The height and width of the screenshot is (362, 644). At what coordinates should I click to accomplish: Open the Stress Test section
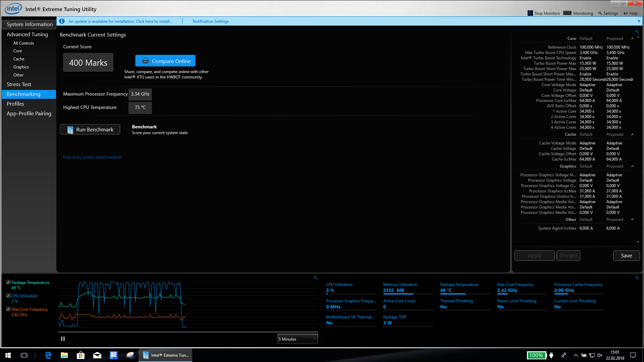(19, 84)
